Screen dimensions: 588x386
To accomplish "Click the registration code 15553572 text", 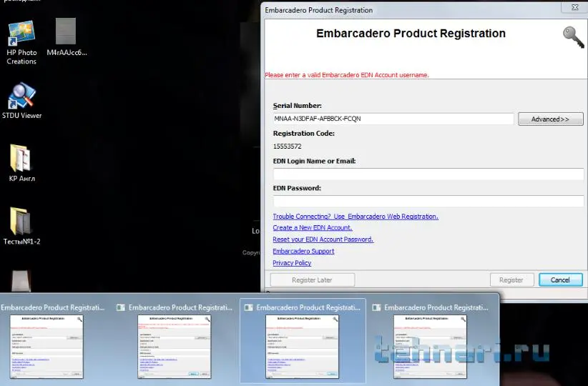I will coord(288,146).
